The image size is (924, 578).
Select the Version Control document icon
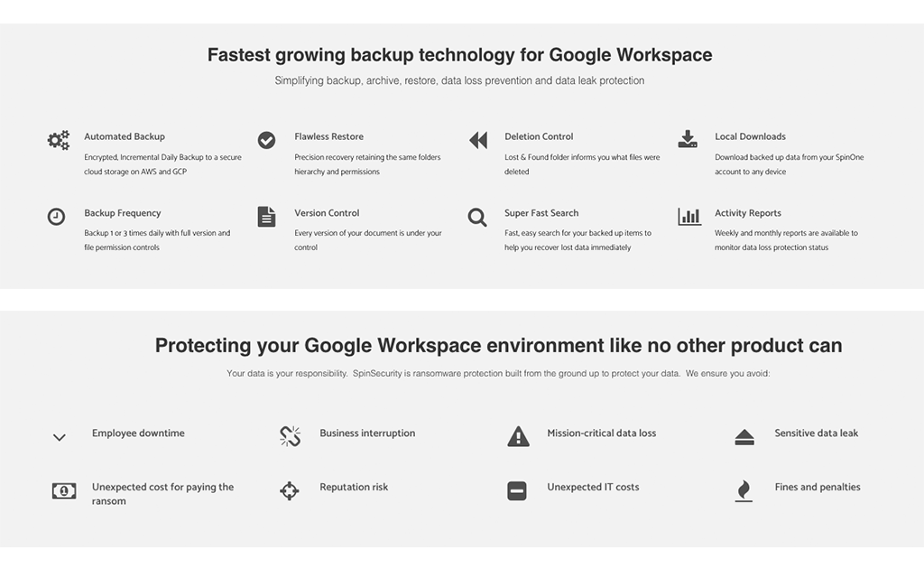[266, 217]
